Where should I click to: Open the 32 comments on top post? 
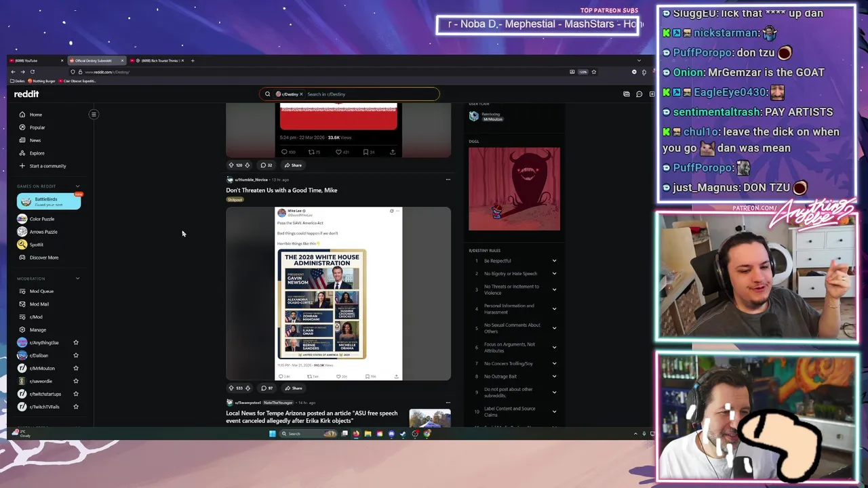267,165
